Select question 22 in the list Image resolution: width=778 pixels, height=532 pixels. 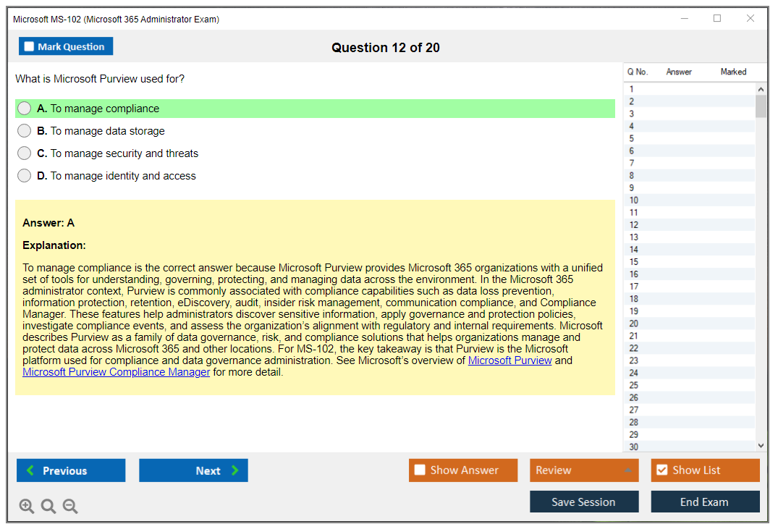tap(690, 348)
